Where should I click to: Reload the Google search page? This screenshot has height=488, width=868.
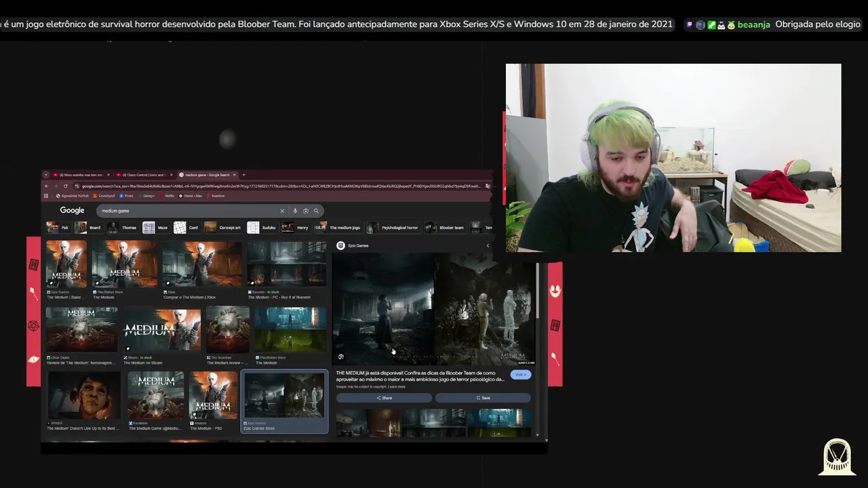point(66,186)
